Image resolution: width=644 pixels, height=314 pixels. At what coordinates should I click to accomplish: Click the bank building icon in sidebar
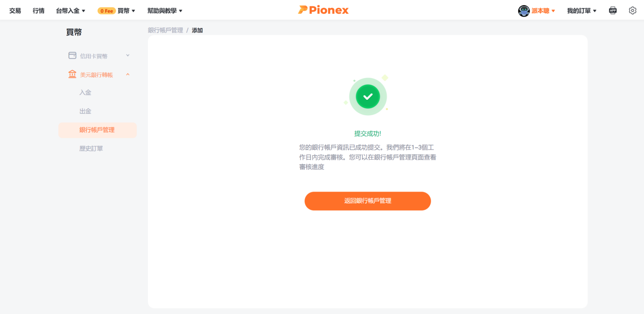pos(72,75)
